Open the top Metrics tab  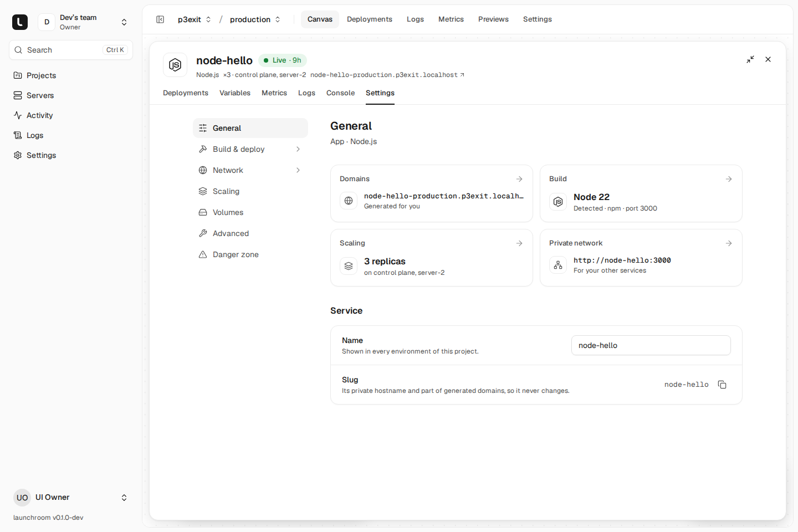pyautogui.click(x=451, y=19)
